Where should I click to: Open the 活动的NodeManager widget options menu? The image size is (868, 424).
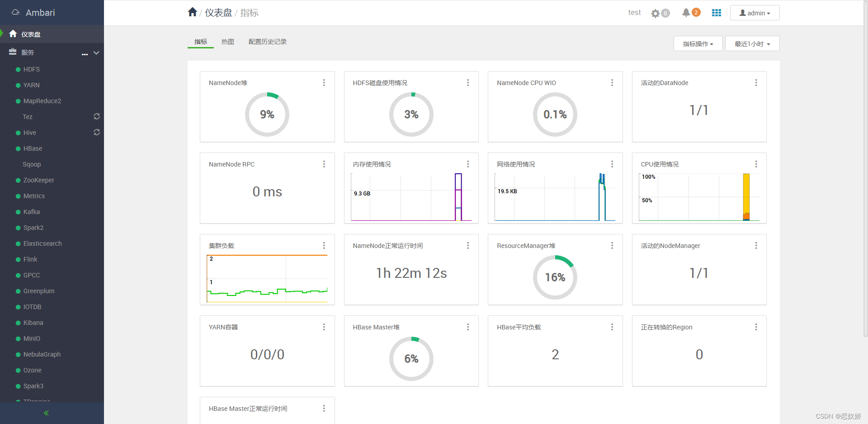pyautogui.click(x=756, y=246)
